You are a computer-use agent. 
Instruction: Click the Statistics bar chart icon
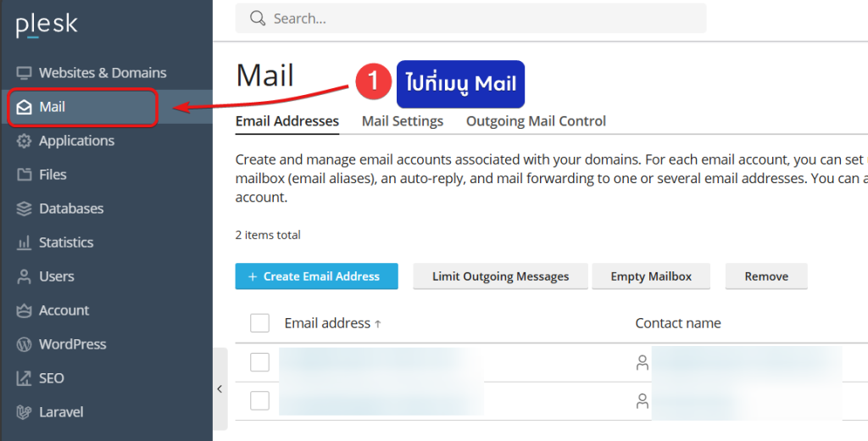24,243
